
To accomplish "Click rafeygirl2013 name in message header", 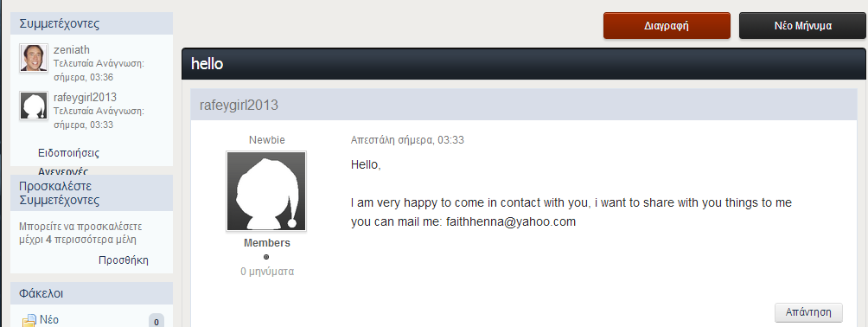I will pos(239,105).
